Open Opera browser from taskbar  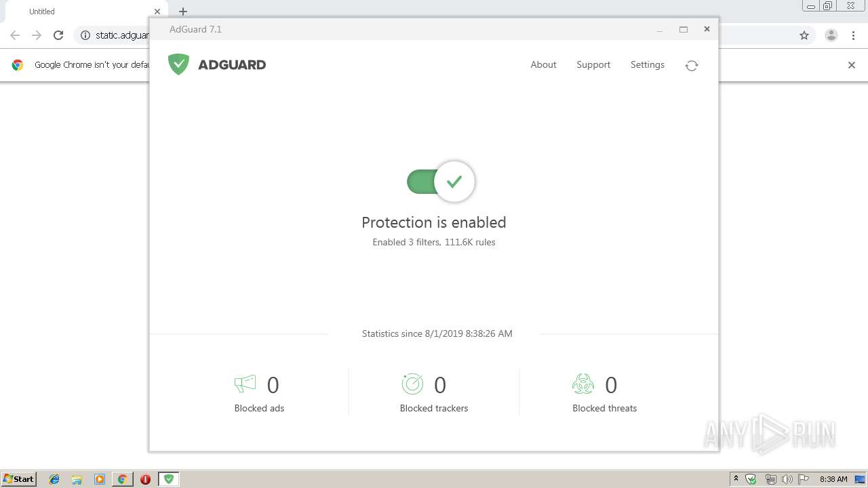click(145, 479)
